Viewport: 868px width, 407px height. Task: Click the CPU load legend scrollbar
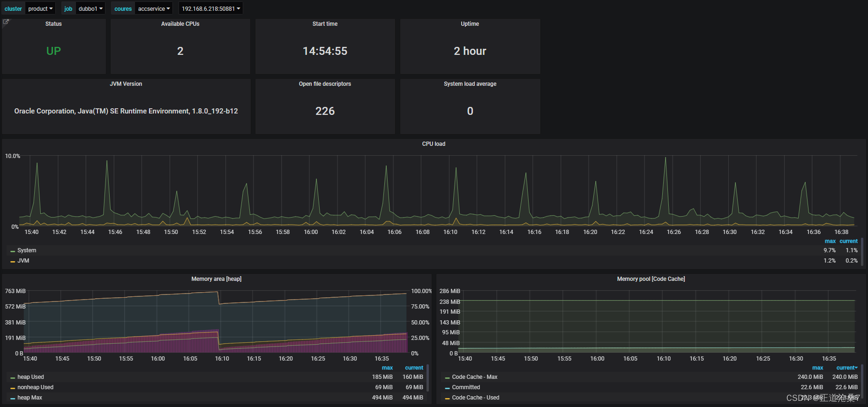point(862,252)
